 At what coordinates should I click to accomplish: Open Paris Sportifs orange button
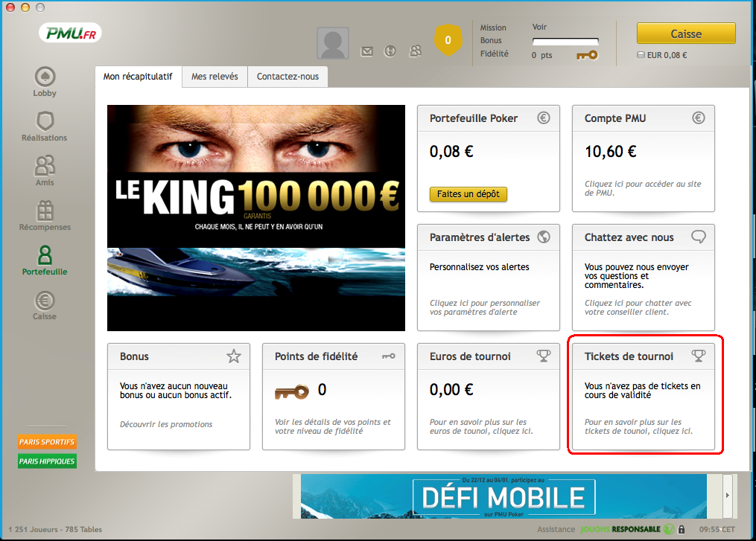pyautogui.click(x=47, y=442)
